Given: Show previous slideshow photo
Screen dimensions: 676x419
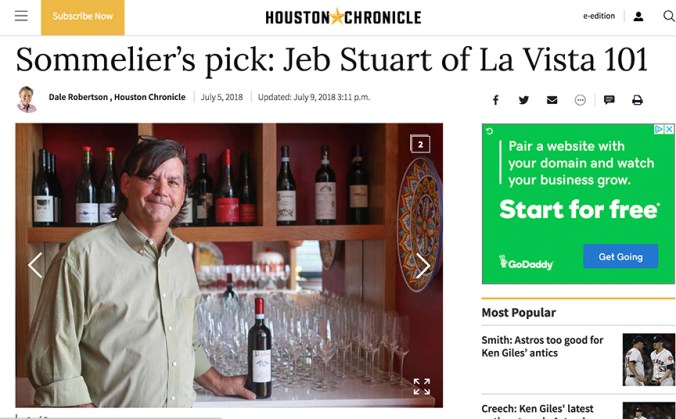Looking at the screenshot, I should tap(35, 265).
